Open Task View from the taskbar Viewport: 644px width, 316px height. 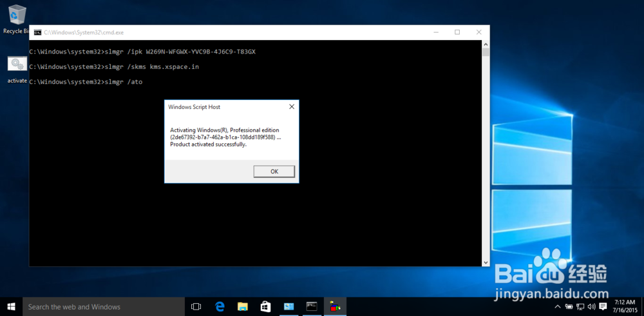[x=196, y=306]
